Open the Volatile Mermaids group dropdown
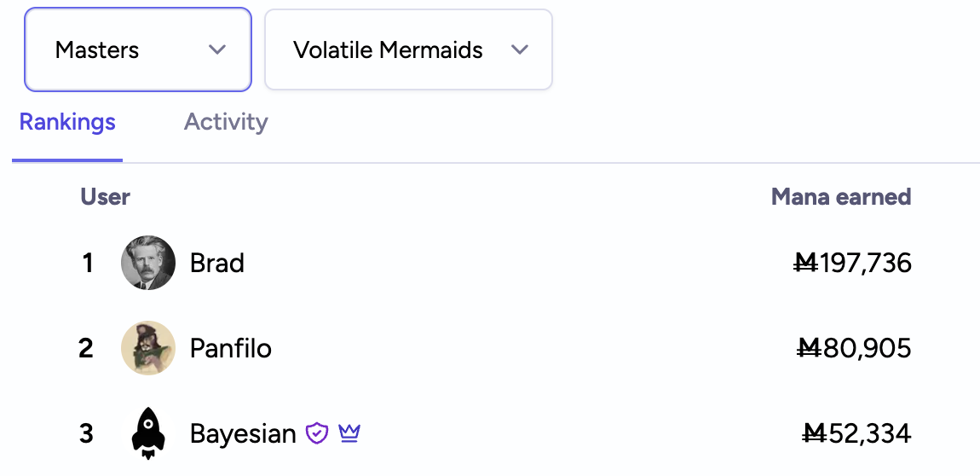This screenshot has height=476, width=980. (407, 49)
